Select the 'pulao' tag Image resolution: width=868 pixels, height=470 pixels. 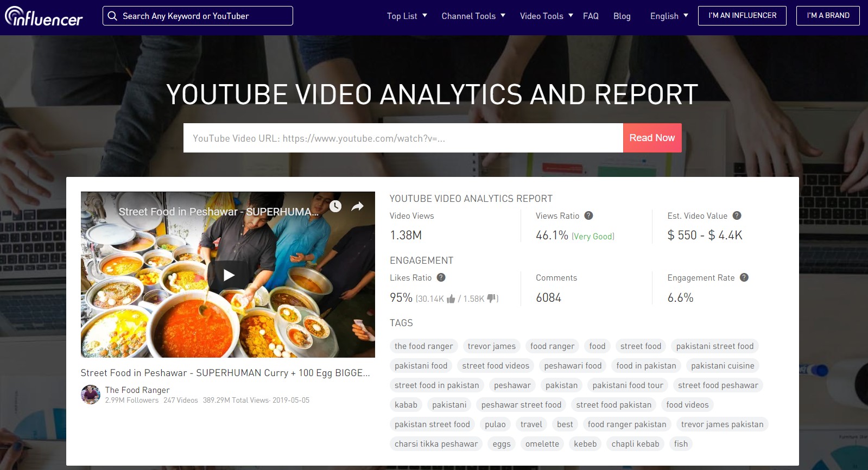[495, 424]
